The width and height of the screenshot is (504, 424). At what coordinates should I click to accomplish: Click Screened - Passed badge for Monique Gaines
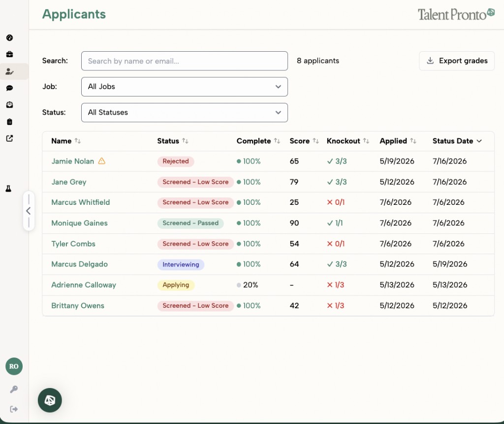[190, 223]
